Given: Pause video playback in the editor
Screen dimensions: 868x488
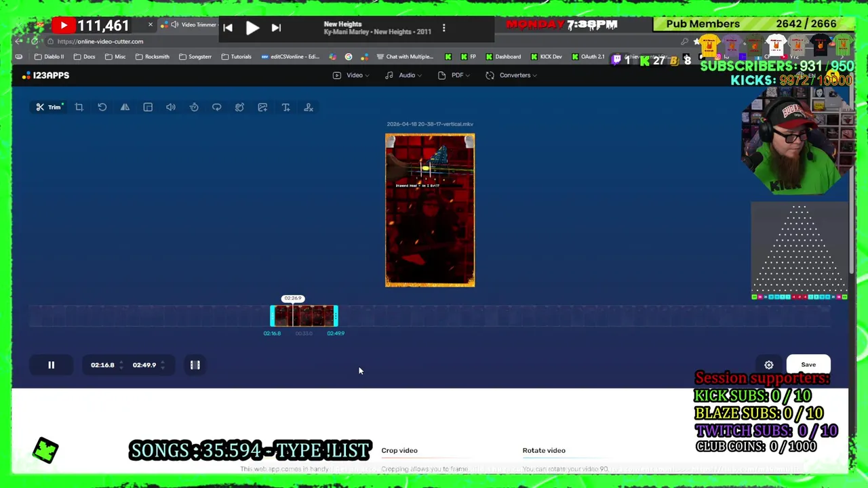Looking at the screenshot, I should tap(51, 365).
